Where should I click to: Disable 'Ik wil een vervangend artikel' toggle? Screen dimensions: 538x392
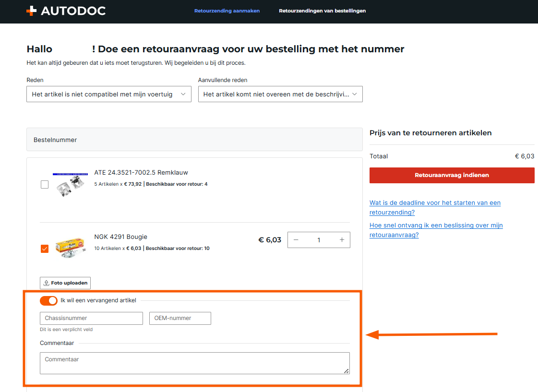48,300
